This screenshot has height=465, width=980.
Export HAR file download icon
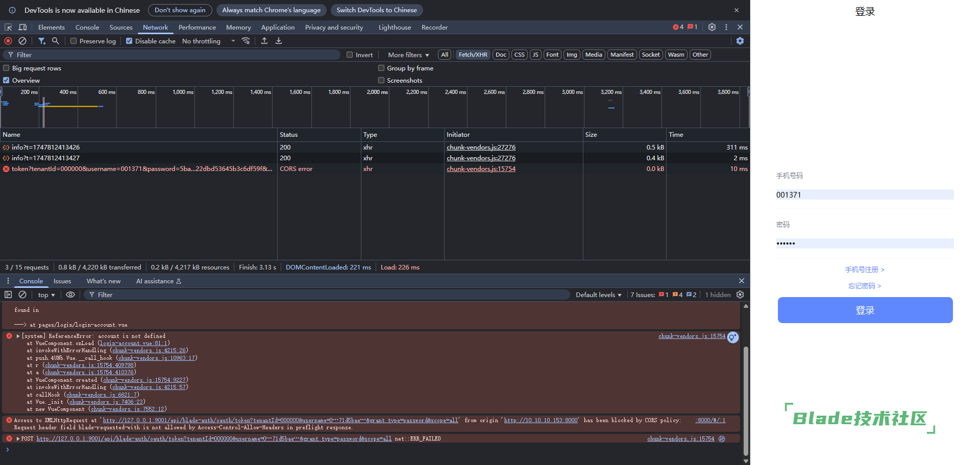(279, 41)
